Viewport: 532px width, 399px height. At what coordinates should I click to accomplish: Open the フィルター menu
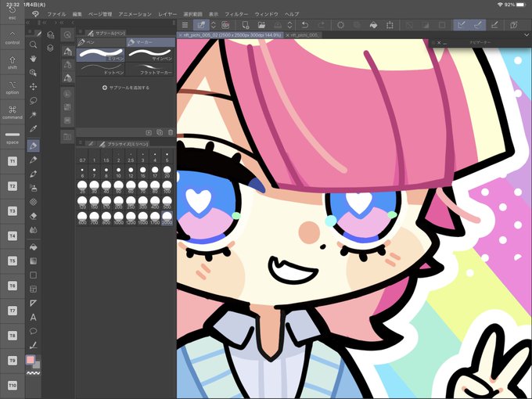click(x=236, y=14)
